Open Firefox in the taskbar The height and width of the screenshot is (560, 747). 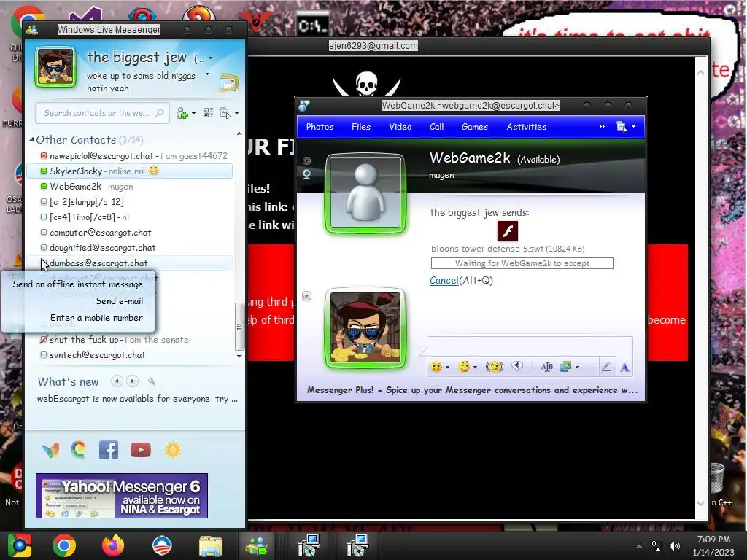click(113, 545)
